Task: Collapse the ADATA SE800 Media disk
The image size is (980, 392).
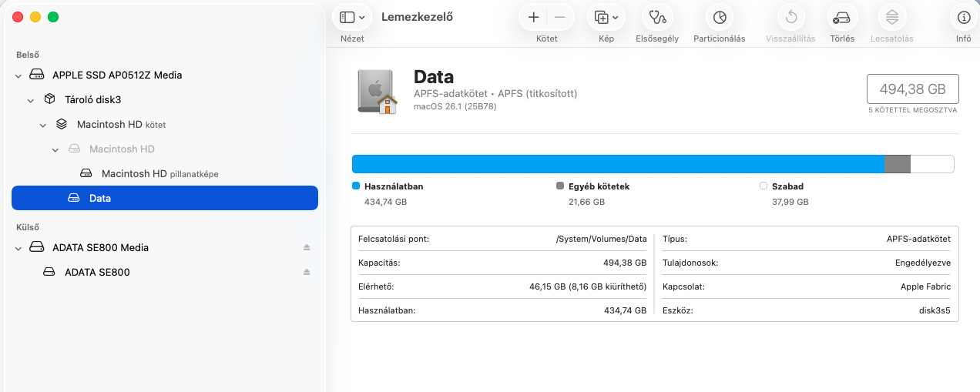Action: click(x=18, y=248)
